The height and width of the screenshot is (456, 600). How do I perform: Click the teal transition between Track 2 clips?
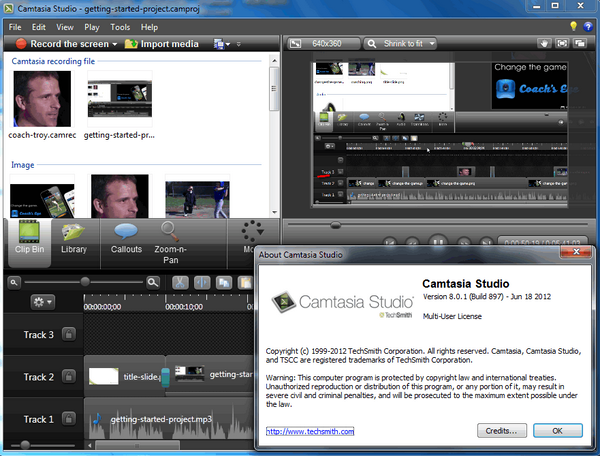click(165, 377)
